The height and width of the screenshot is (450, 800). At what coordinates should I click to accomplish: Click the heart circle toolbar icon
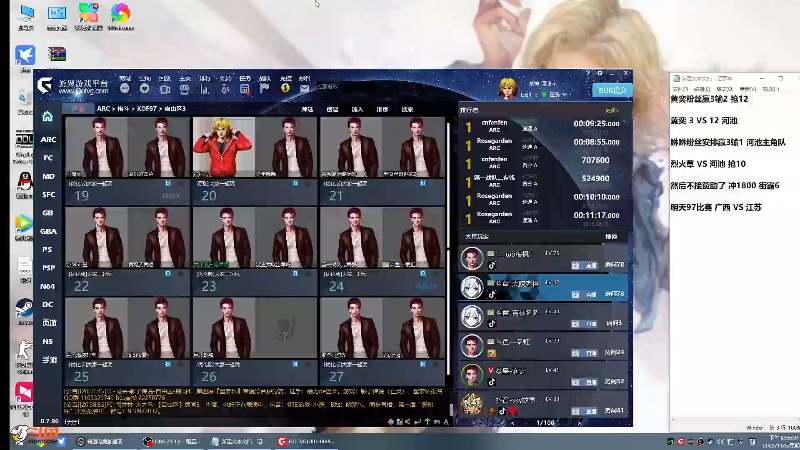(x=144, y=89)
